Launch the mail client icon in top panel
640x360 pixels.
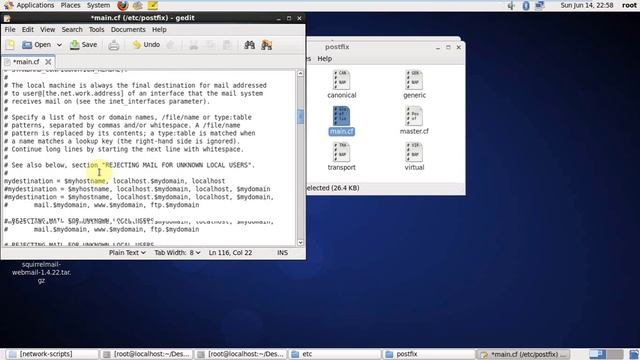138,5
